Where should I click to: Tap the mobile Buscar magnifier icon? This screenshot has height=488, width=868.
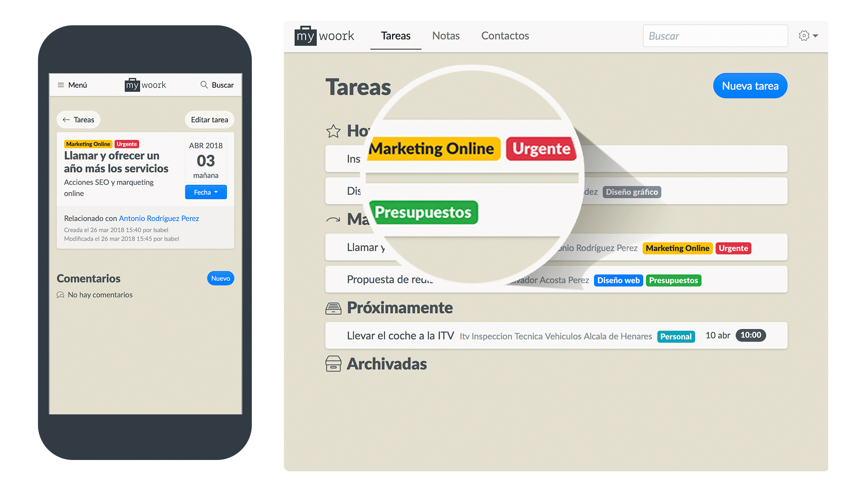204,84
